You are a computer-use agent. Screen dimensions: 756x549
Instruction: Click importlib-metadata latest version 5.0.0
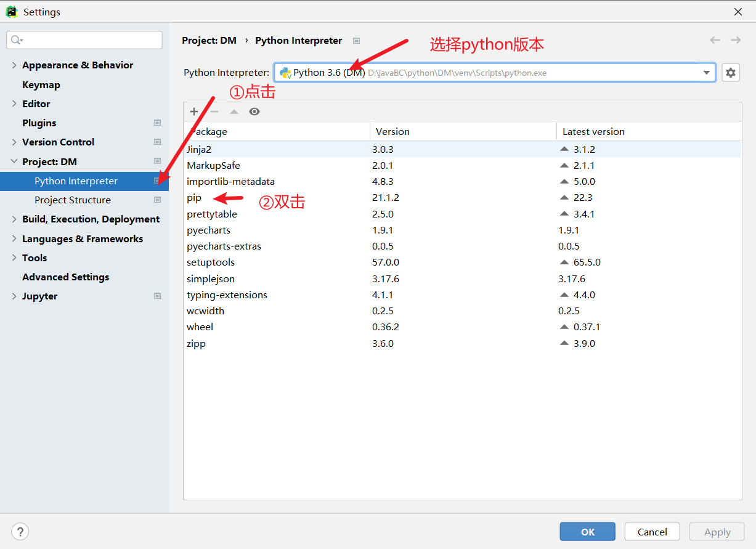tap(584, 181)
